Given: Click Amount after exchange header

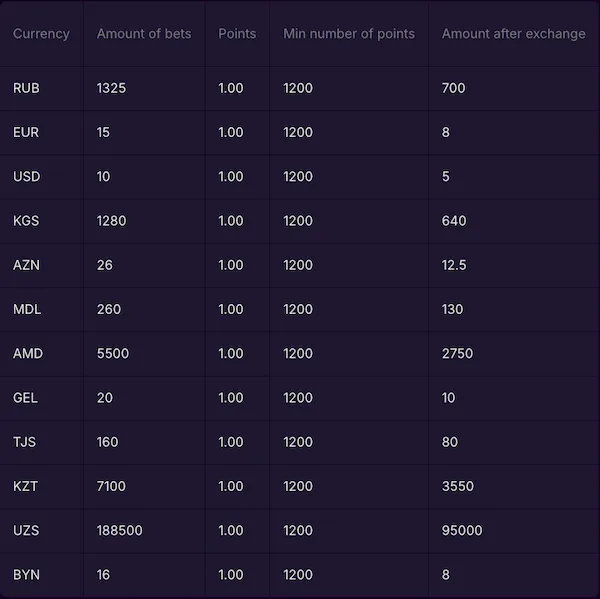Looking at the screenshot, I should click(514, 34).
